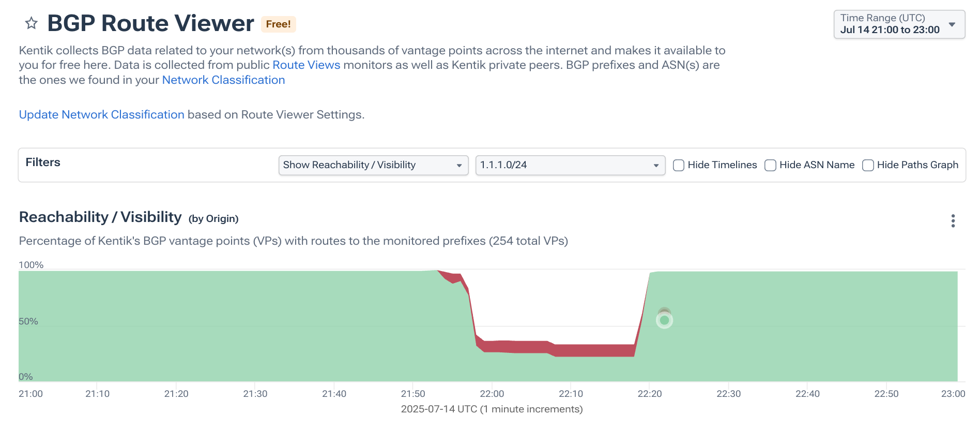Open the Network Classification link
This screenshot has height=430, width=980.
tap(223, 80)
